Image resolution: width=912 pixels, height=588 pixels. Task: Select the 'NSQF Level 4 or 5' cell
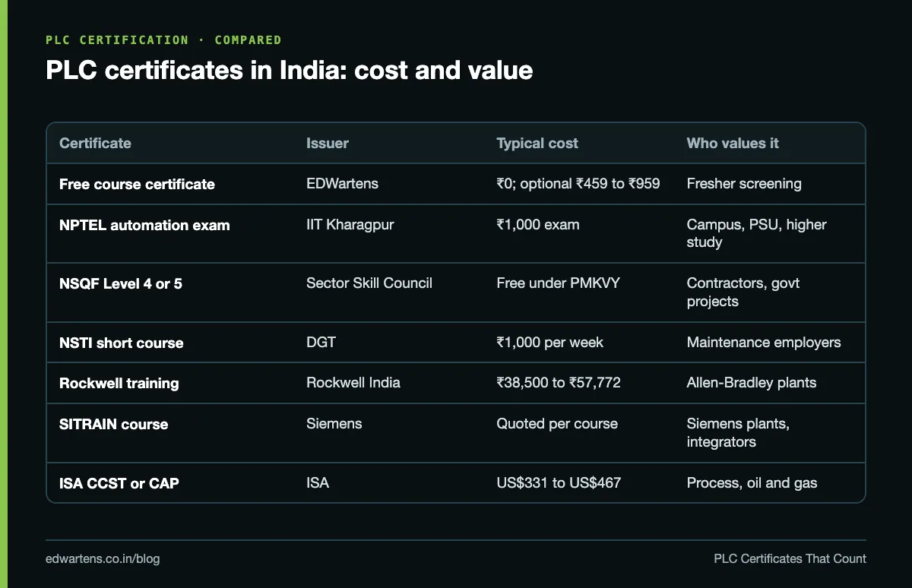click(121, 284)
